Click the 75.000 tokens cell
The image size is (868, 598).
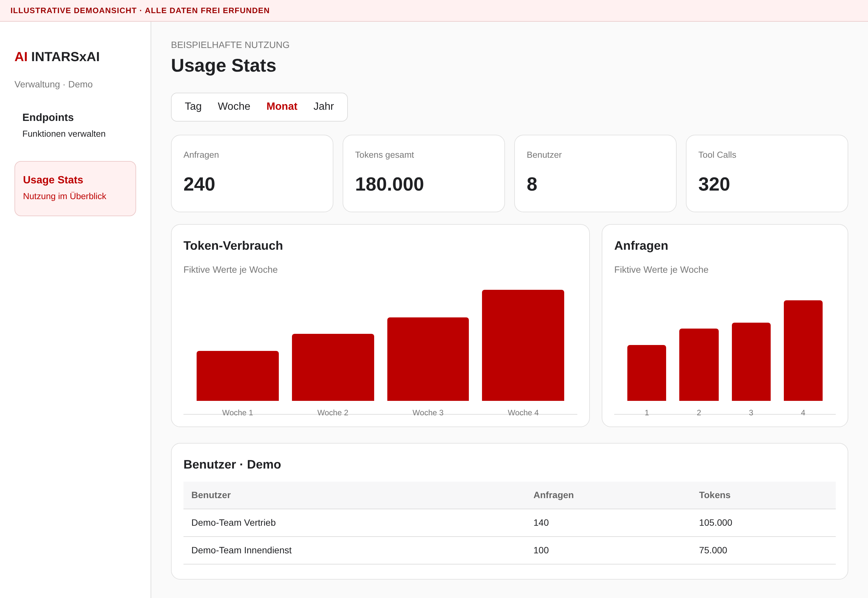tap(713, 550)
